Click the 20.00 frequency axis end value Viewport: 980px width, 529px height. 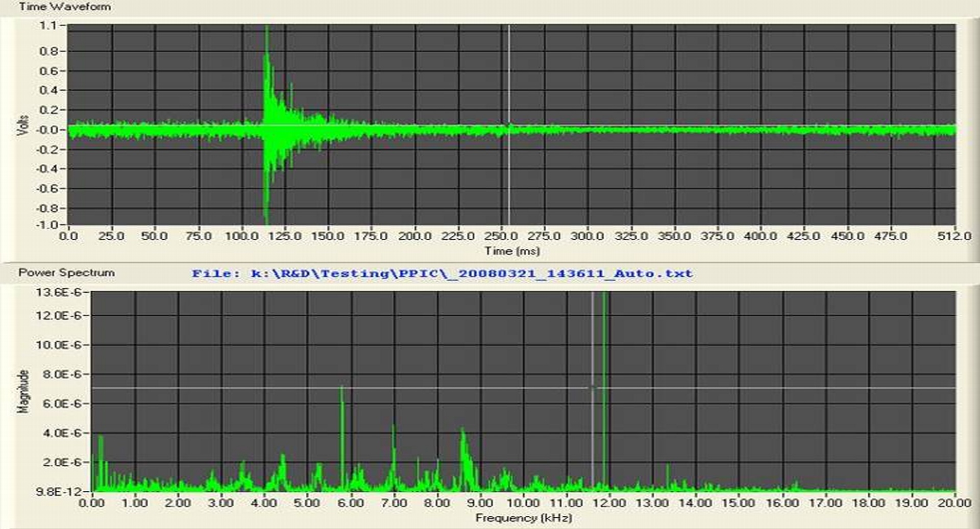tap(954, 503)
